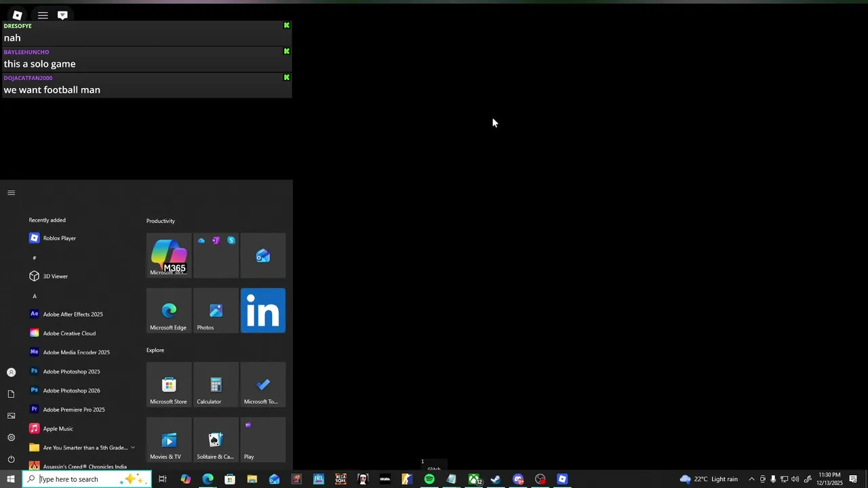
Task: Open the Microsoft 365 tile
Action: (169, 256)
